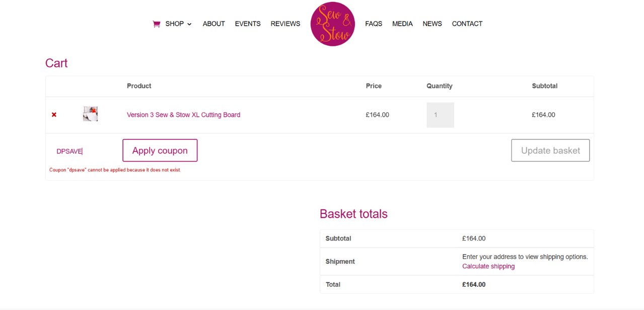The height and width of the screenshot is (310, 644).
Task: Click the Shipment row label
Action: (340, 262)
